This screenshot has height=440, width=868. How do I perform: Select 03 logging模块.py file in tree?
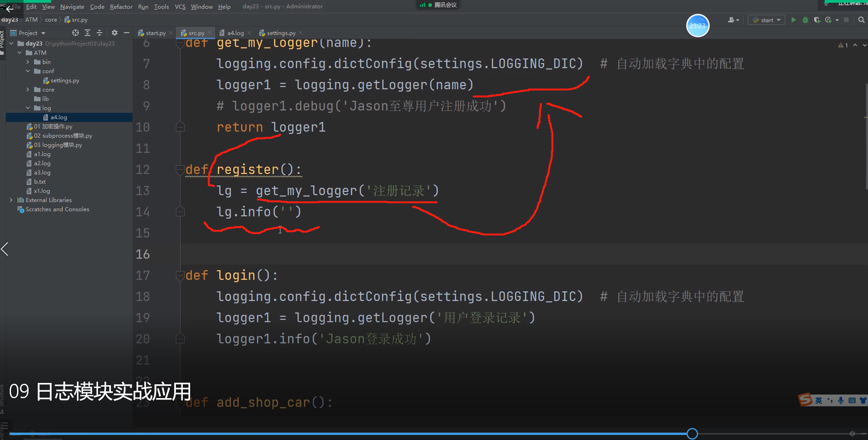[x=54, y=145]
